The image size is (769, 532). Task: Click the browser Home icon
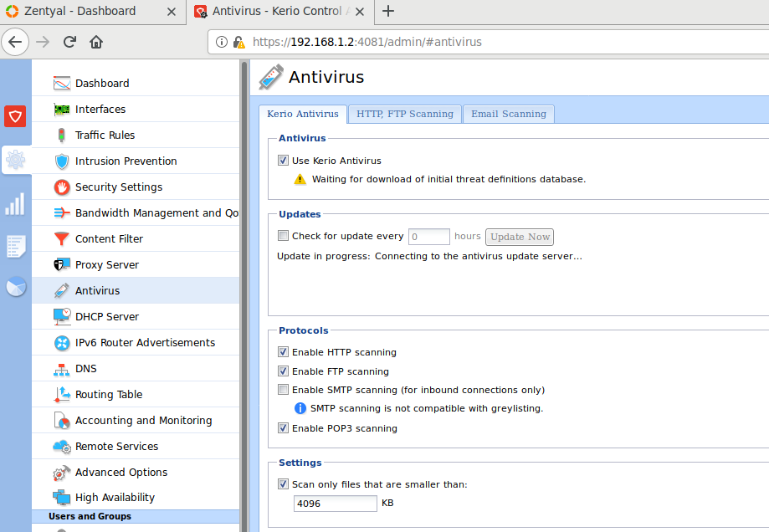coord(96,42)
